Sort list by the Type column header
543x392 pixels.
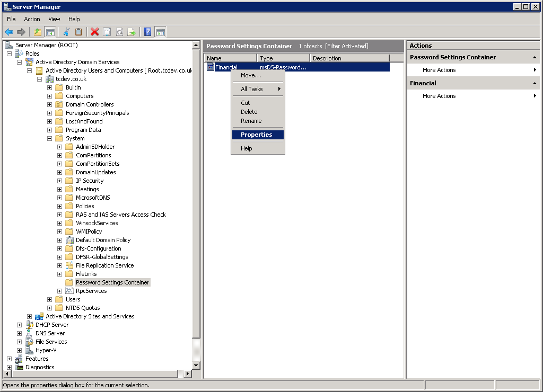pos(284,58)
